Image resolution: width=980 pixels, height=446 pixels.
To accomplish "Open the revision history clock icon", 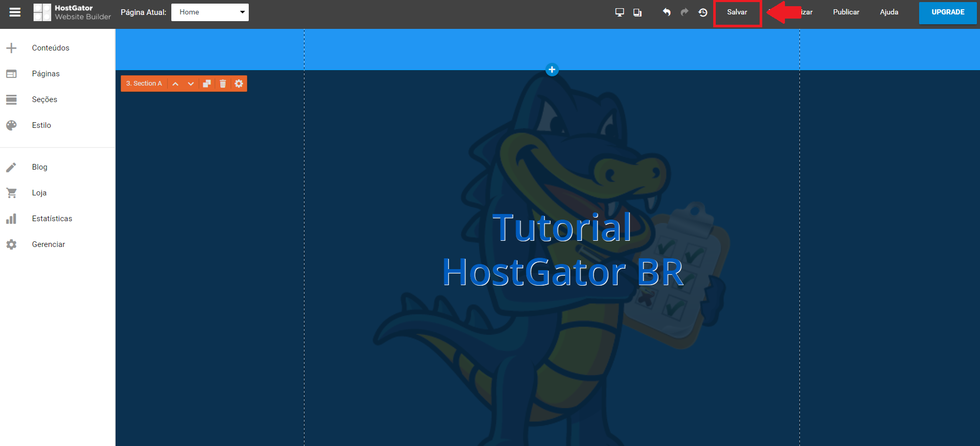I will [x=703, y=12].
